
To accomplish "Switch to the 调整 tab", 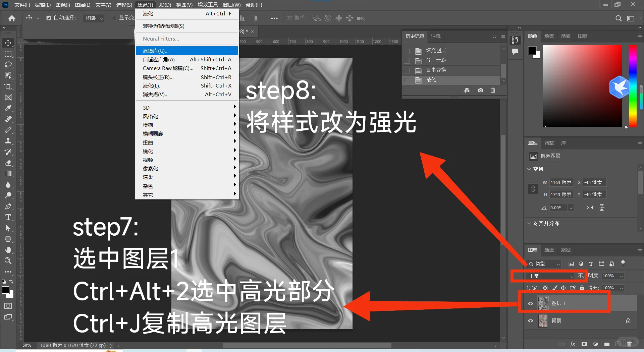I will coord(549,143).
